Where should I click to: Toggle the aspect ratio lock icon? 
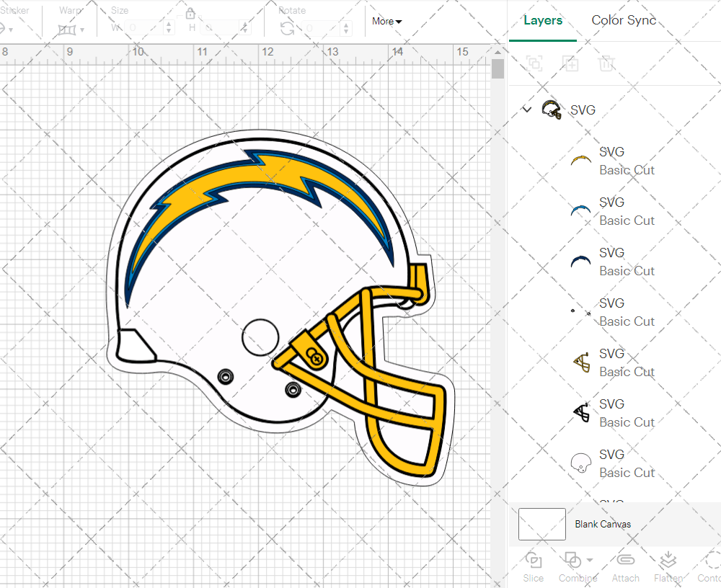tap(190, 14)
